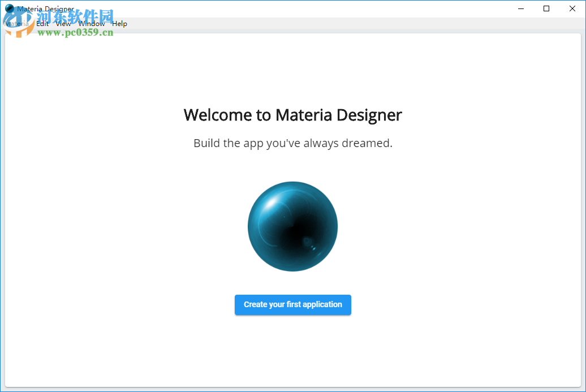The height and width of the screenshot is (392, 586).
Task: Open the Window menu
Action: pyautogui.click(x=91, y=23)
